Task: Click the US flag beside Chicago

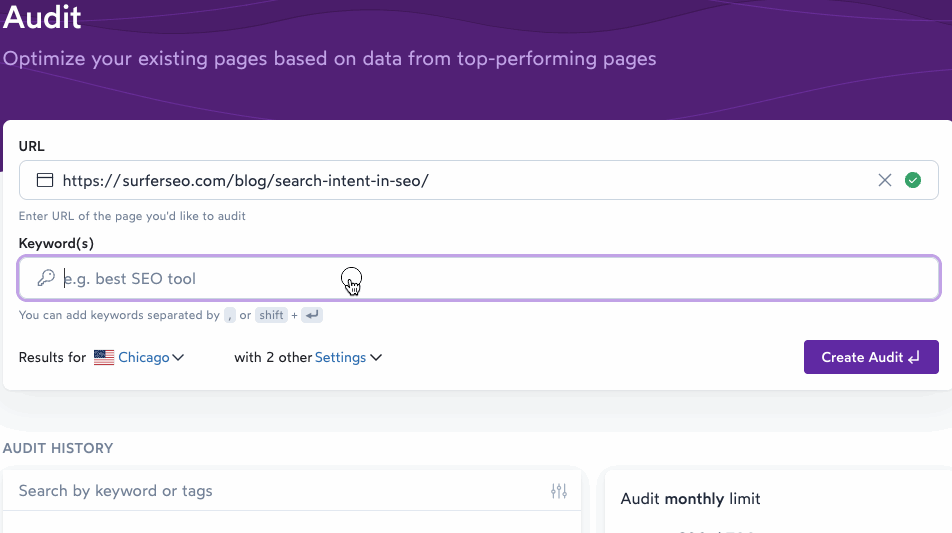Action: 104,357
